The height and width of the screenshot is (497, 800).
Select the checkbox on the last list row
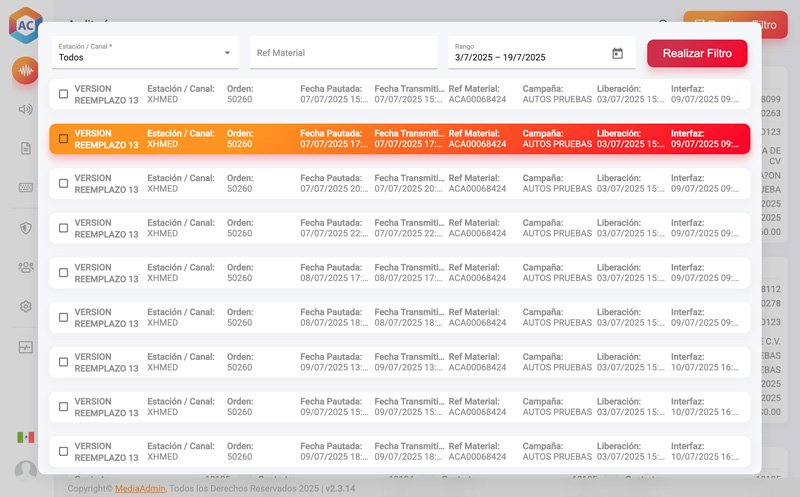coord(64,452)
